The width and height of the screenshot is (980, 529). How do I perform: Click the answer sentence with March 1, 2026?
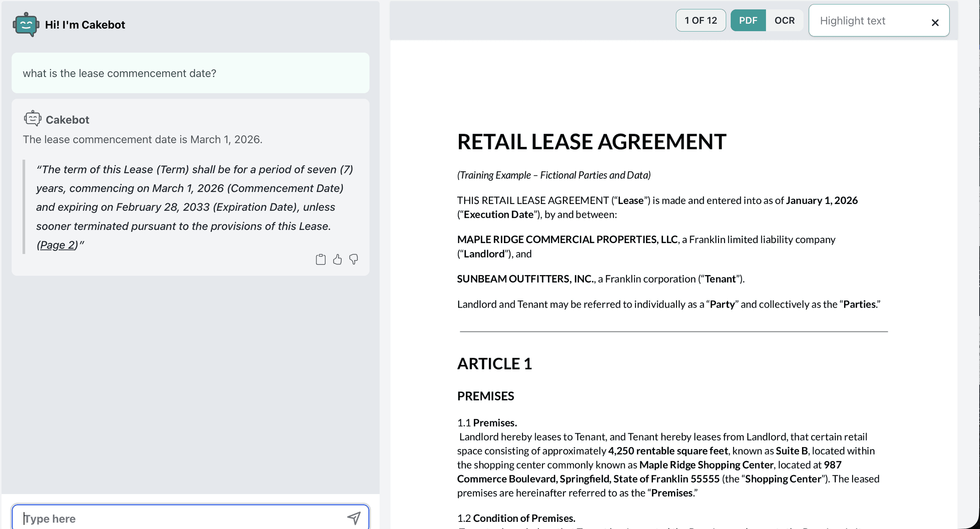point(142,139)
